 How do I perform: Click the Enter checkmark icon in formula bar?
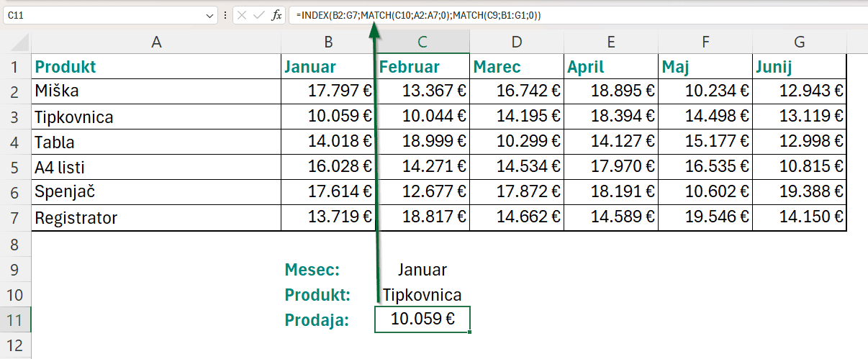(259, 15)
